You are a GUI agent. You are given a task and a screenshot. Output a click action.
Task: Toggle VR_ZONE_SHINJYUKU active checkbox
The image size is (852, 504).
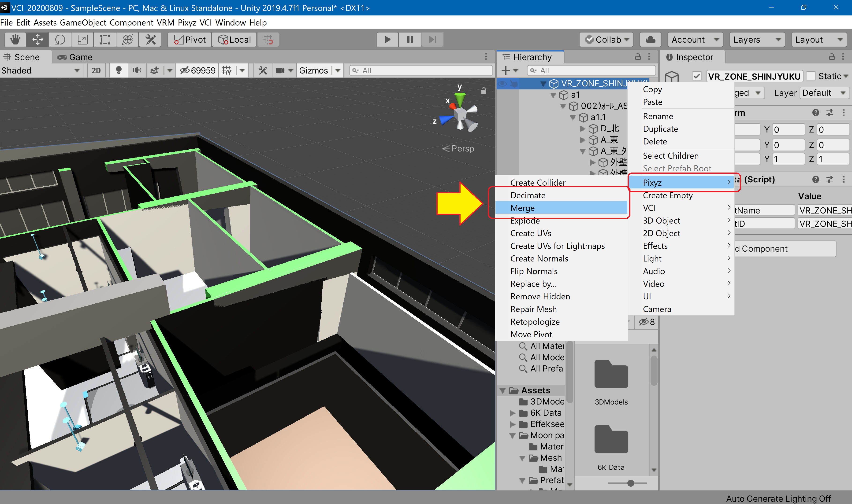tap(697, 76)
